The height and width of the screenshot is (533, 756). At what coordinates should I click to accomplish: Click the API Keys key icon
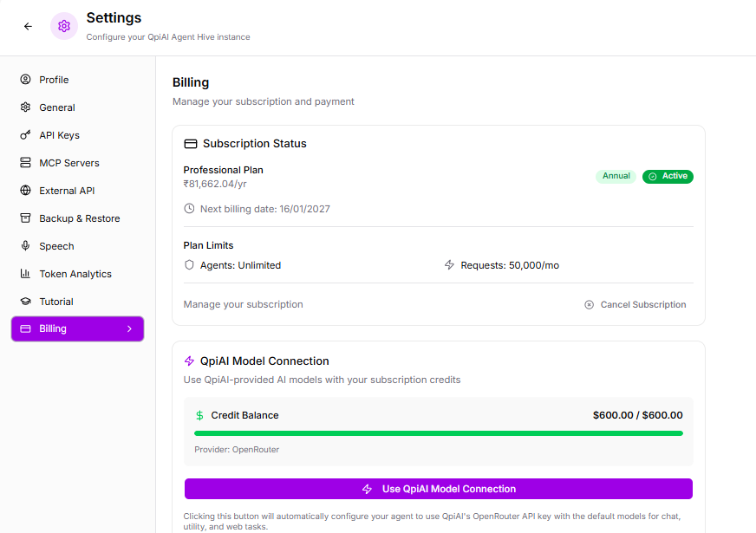click(25, 135)
